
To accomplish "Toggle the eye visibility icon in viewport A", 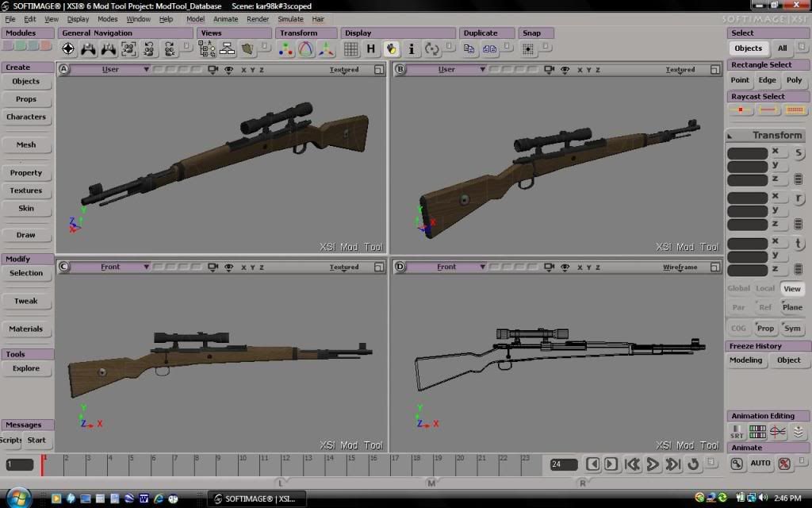I will [228, 70].
